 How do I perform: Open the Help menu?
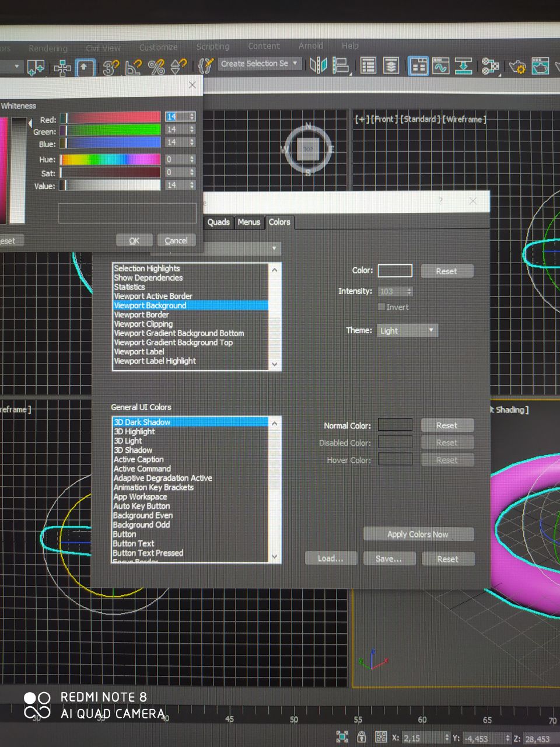tap(351, 46)
